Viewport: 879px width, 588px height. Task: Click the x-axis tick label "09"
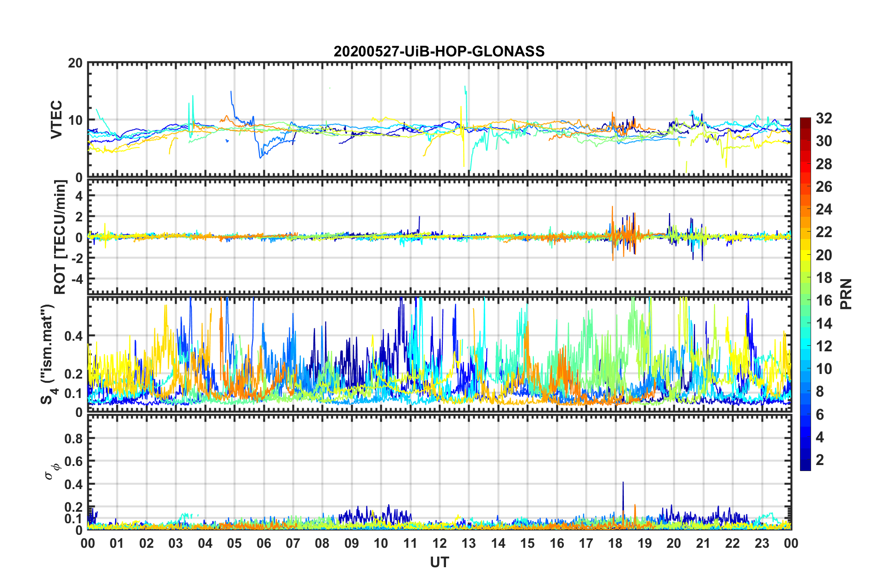click(352, 543)
